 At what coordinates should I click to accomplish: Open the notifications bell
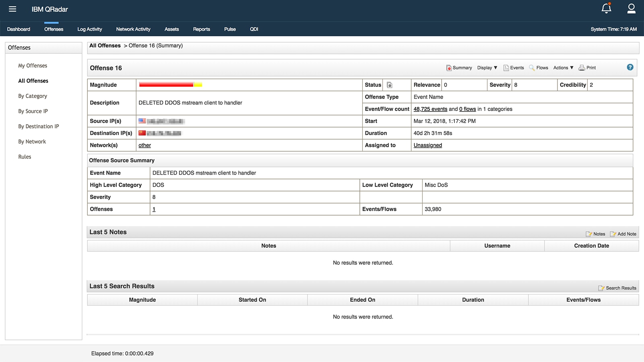pos(606,8)
